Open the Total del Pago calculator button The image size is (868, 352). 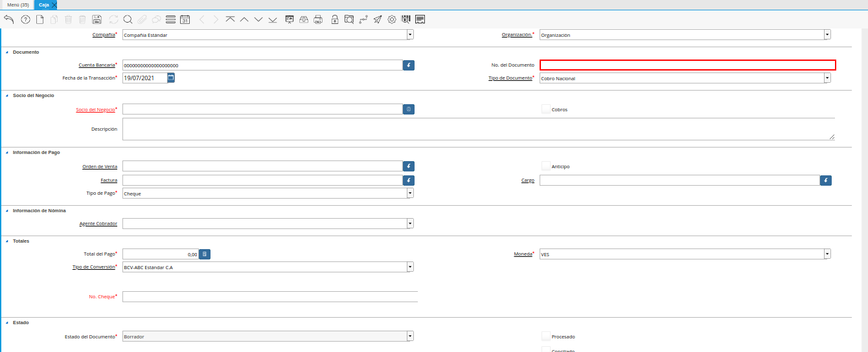click(x=204, y=254)
